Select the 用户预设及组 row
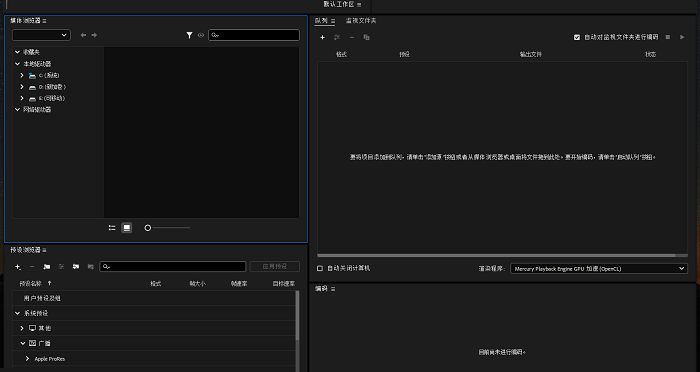 pyautogui.click(x=154, y=298)
